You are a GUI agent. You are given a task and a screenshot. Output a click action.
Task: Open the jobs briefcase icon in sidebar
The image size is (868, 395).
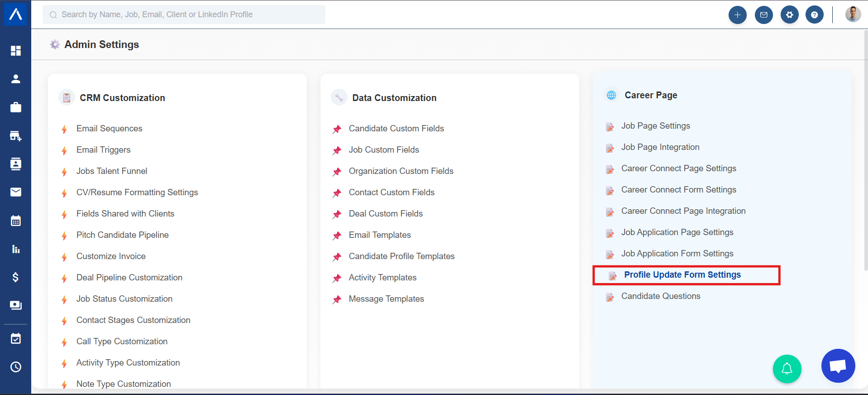[x=16, y=107]
